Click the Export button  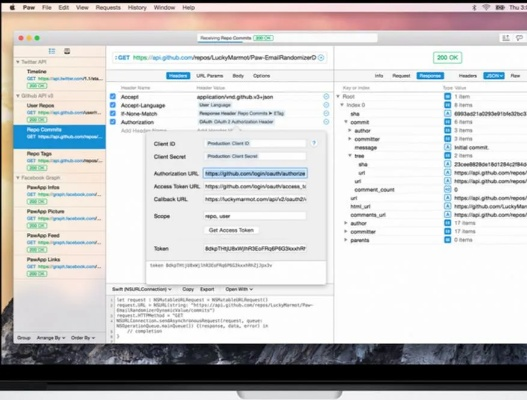click(x=207, y=289)
